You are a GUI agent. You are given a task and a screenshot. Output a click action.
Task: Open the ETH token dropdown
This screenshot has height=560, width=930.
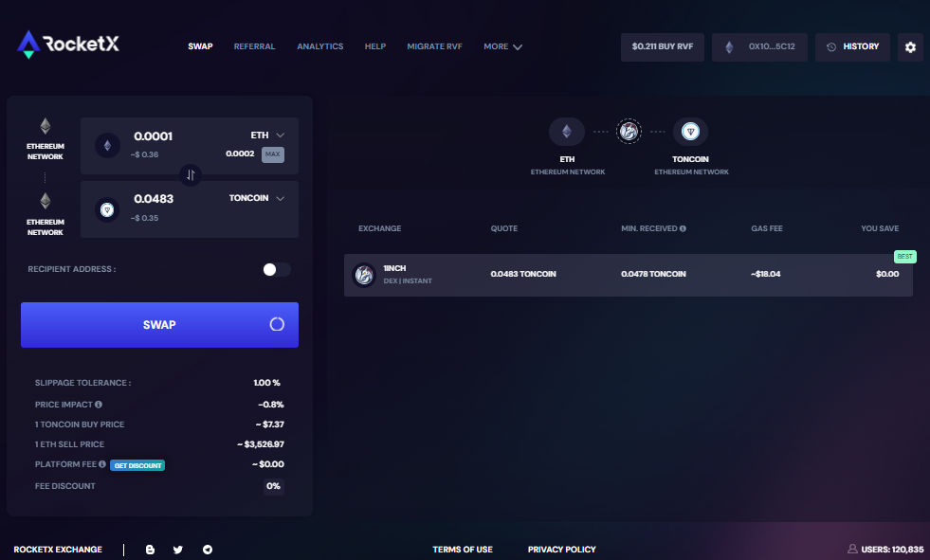267,135
